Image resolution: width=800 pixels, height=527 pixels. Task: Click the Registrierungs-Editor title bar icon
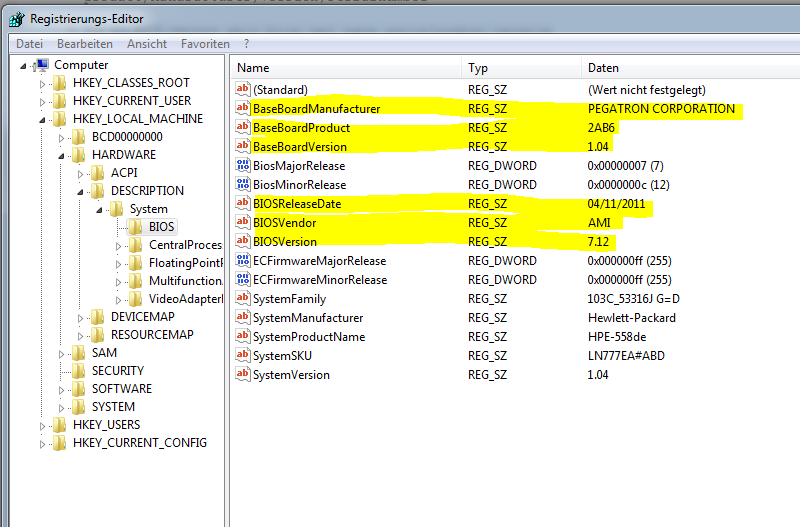pos(17,19)
